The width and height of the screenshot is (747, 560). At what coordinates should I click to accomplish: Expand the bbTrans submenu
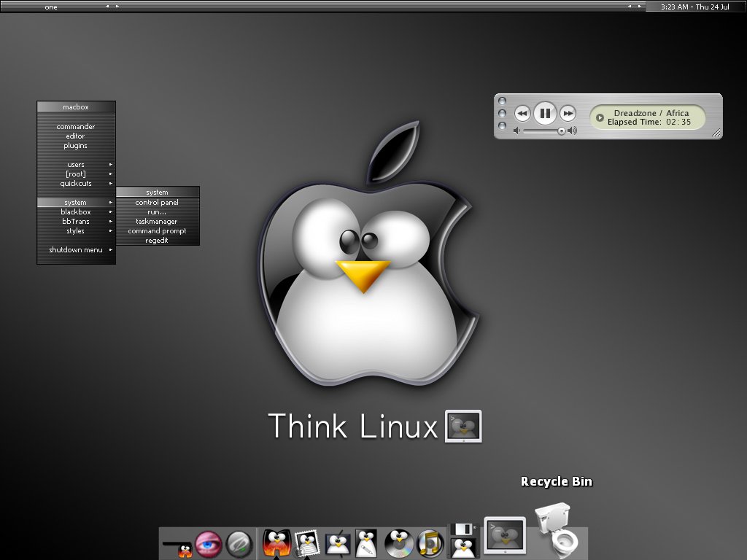click(76, 222)
